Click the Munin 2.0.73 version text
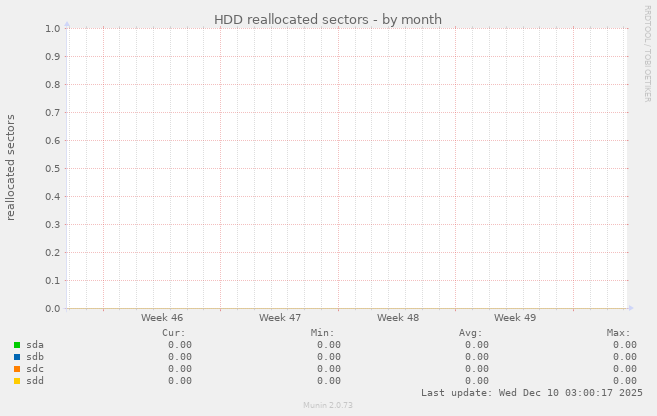The width and height of the screenshot is (657, 416). pyautogui.click(x=328, y=405)
